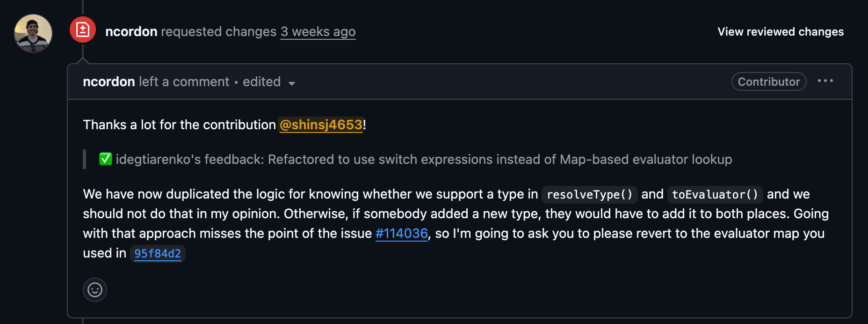Click the "left a comment" text
868x324 pixels.
[184, 82]
